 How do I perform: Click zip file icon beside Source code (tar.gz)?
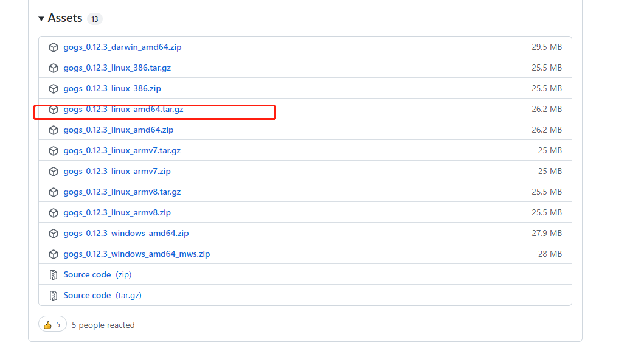tap(54, 296)
